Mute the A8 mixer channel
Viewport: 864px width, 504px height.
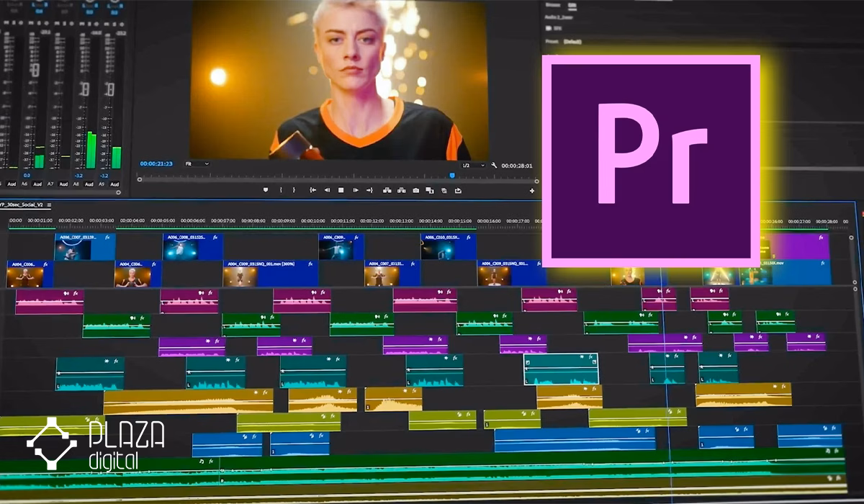click(x=81, y=24)
